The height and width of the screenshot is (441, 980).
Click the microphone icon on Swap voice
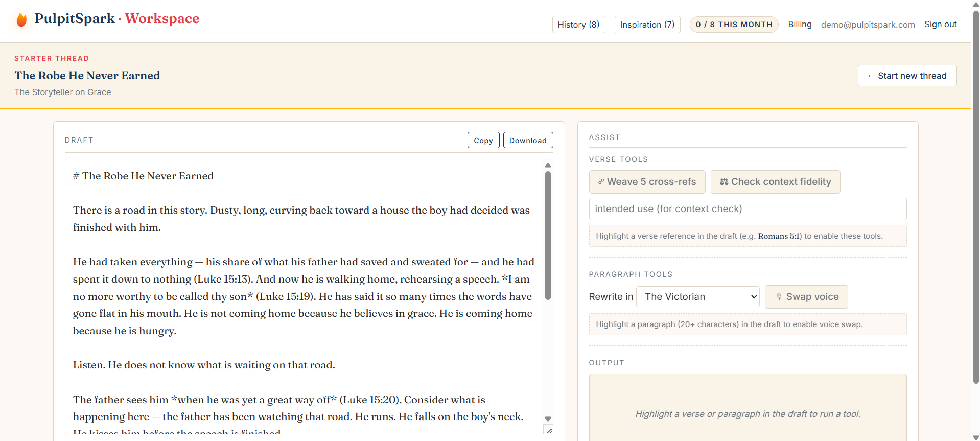[779, 297]
